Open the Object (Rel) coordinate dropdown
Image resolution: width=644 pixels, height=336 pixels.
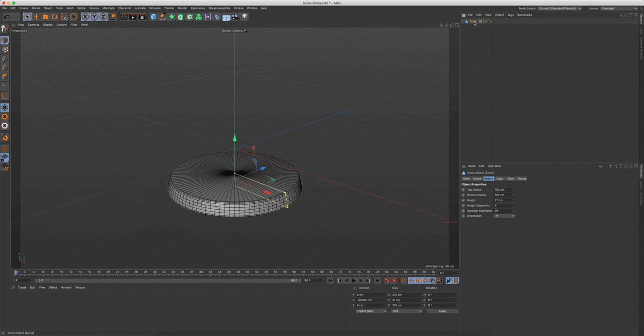(371, 311)
